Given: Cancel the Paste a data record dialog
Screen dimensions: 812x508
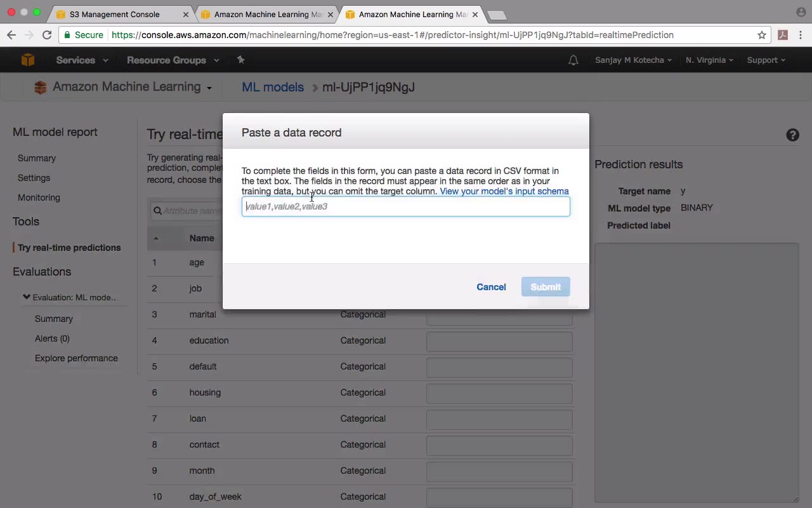Looking at the screenshot, I should (x=491, y=287).
